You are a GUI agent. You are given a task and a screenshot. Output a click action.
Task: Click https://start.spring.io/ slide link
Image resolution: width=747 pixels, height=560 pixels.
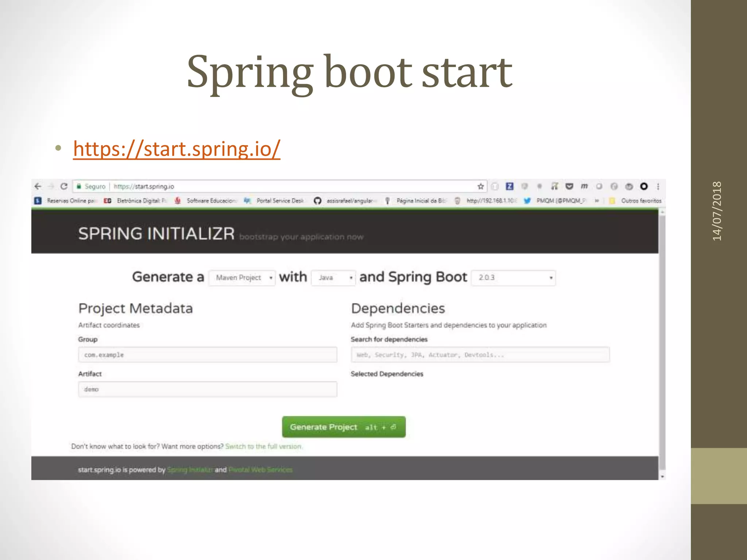[x=177, y=149]
